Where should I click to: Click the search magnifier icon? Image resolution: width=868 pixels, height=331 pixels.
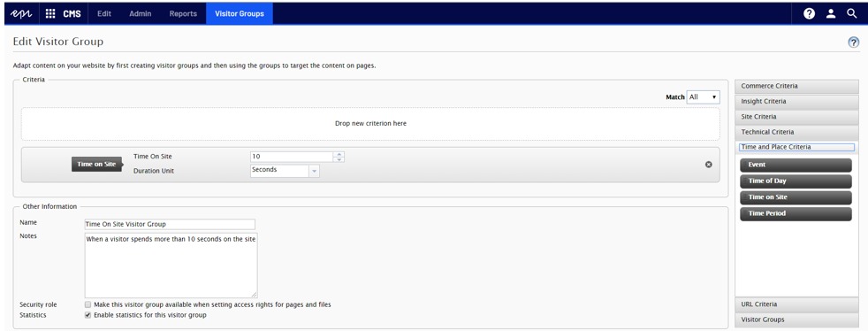point(852,14)
